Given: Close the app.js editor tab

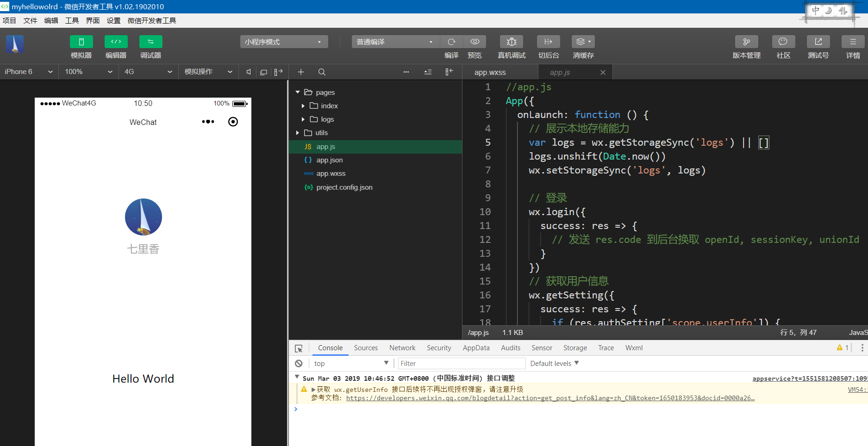Looking at the screenshot, I should tap(603, 72).
